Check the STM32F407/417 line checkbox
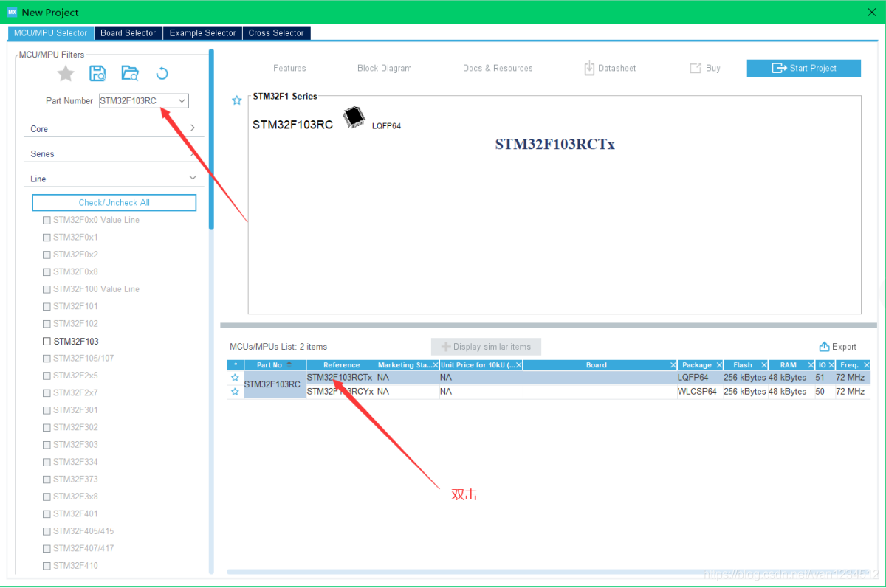Image resolution: width=886 pixels, height=588 pixels. point(47,549)
